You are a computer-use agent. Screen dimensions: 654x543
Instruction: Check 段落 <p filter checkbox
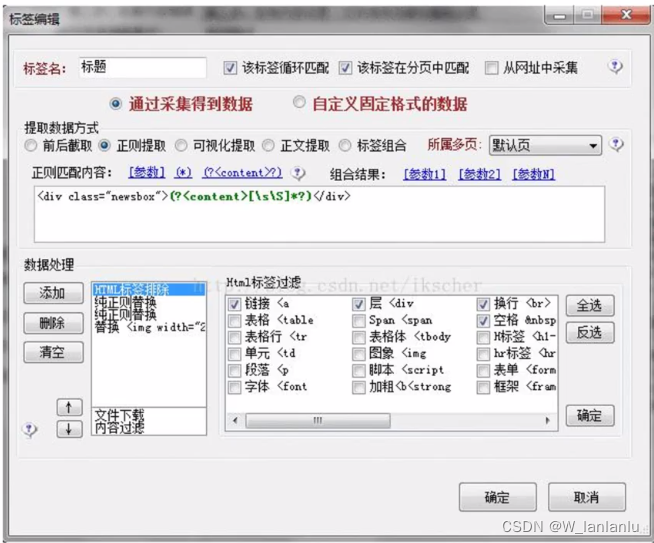coord(234,371)
